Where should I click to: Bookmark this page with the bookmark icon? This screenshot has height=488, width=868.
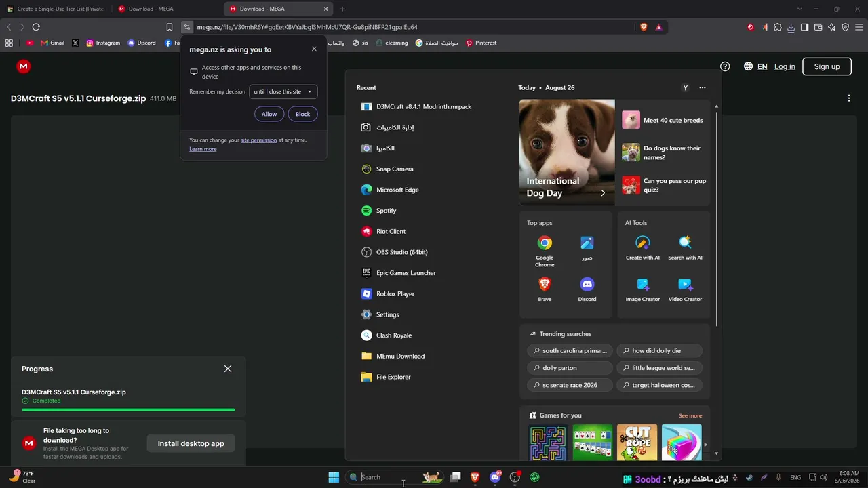tap(170, 27)
